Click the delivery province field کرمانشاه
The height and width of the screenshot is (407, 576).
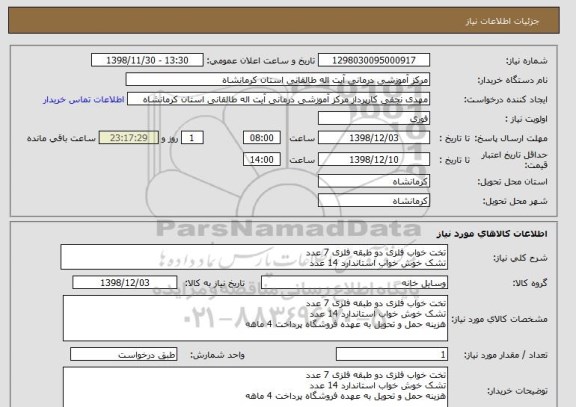click(374, 181)
